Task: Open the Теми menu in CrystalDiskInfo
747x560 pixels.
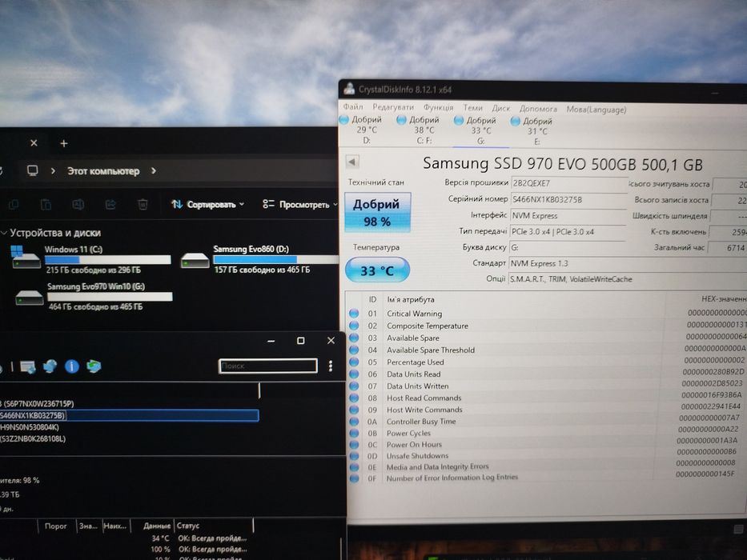Action: (472, 108)
